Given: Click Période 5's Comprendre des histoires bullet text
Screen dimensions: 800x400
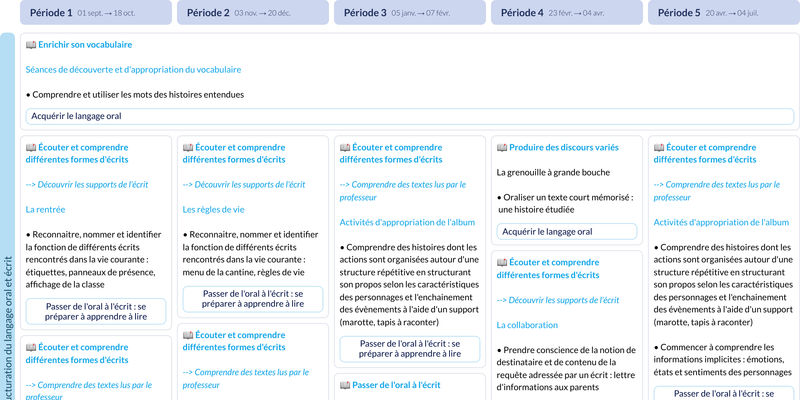Looking at the screenshot, I should [724, 285].
